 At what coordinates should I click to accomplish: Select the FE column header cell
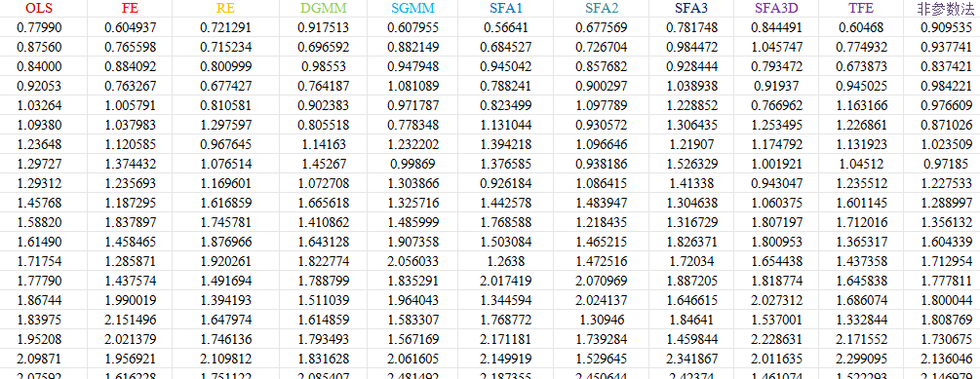[130, 9]
